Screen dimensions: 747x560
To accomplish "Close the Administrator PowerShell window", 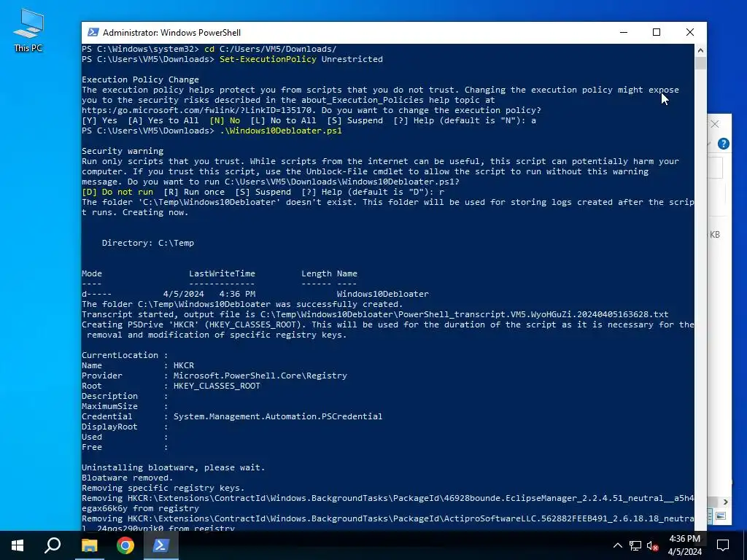I will (690, 32).
